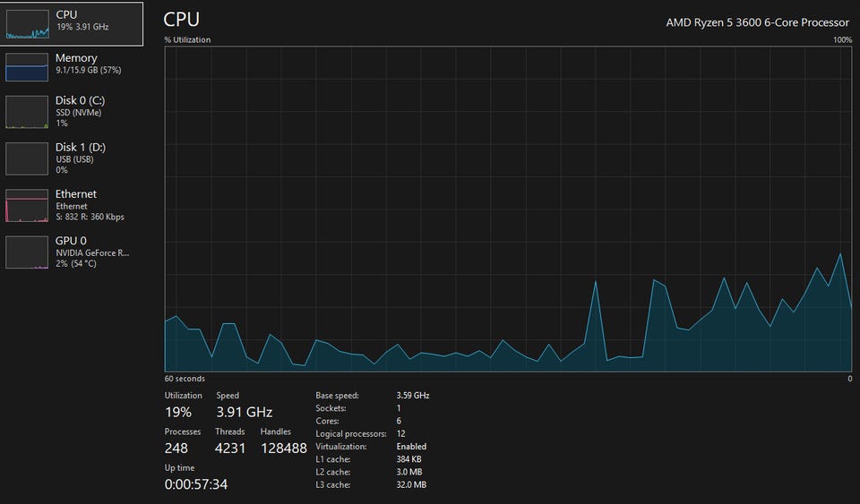Click the Cores value 6
The image size is (860, 504).
pos(399,422)
